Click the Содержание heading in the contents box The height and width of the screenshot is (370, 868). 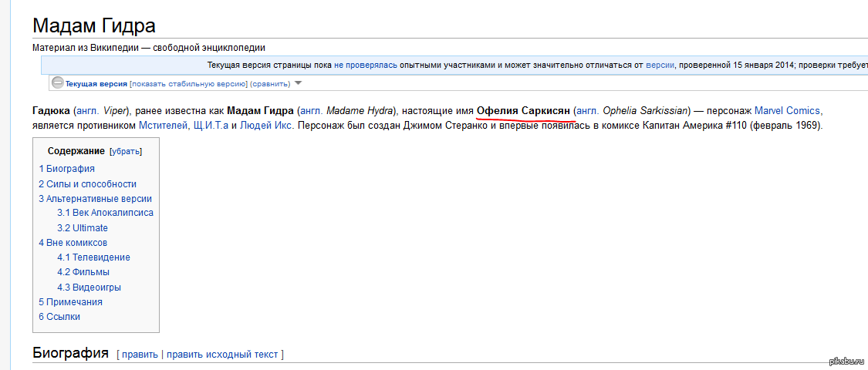click(x=76, y=151)
